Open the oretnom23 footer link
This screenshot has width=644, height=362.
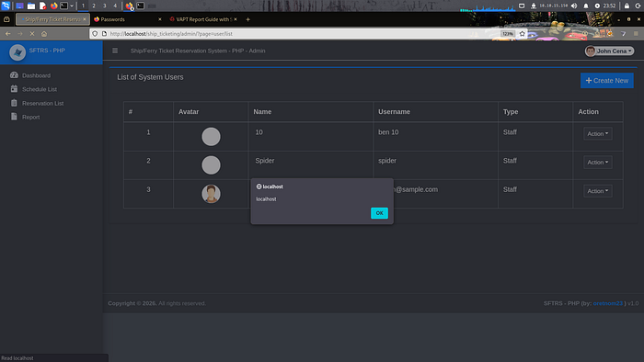(608, 303)
